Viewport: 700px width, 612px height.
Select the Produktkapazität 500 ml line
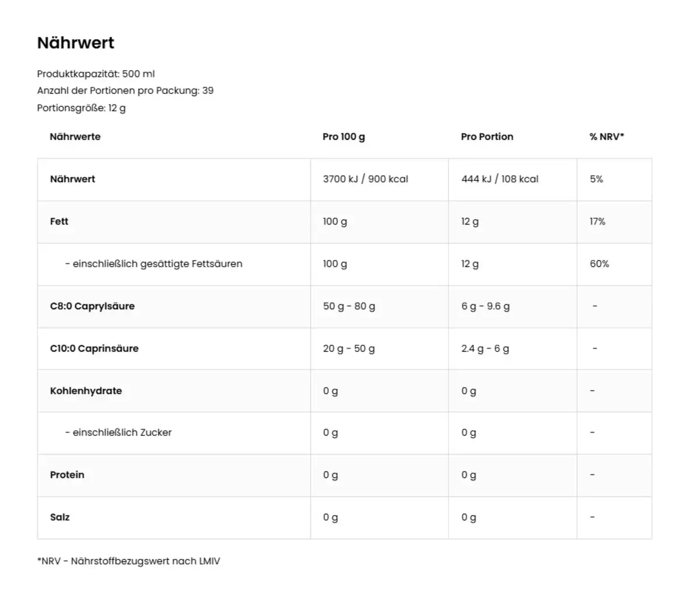coord(96,74)
